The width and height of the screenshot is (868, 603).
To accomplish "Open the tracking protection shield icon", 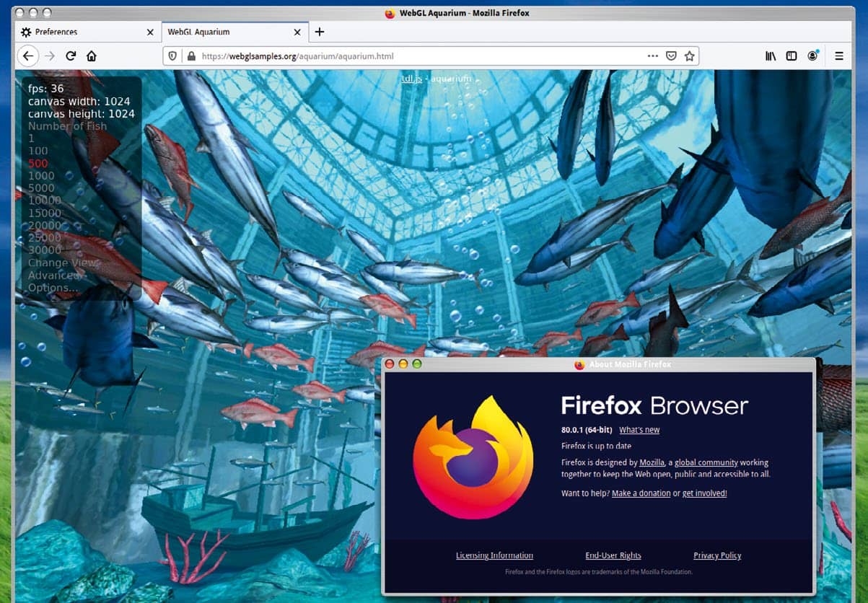I will [x=172, y=56].
